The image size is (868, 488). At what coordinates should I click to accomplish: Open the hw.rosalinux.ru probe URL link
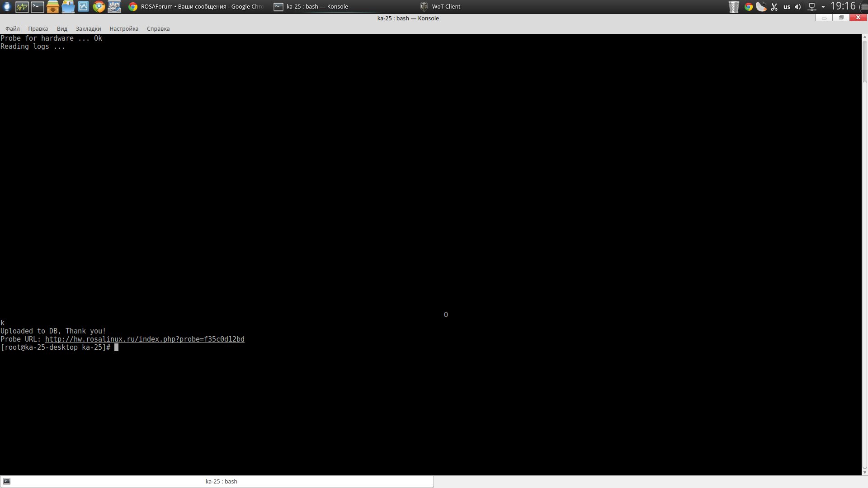(x=145, y=339)
